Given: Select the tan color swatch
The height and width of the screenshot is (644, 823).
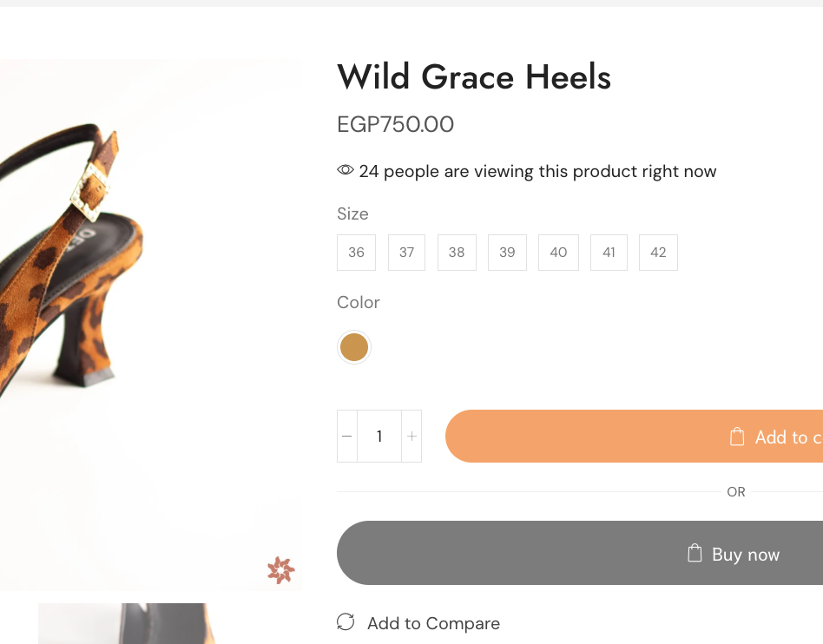Looking at the screenshot, I should click(354, 347).
